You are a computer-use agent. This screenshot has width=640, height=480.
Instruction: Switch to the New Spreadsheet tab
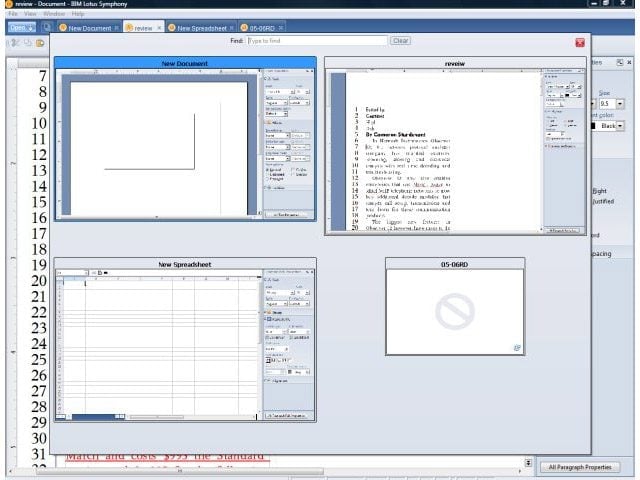tap(202, 28)
